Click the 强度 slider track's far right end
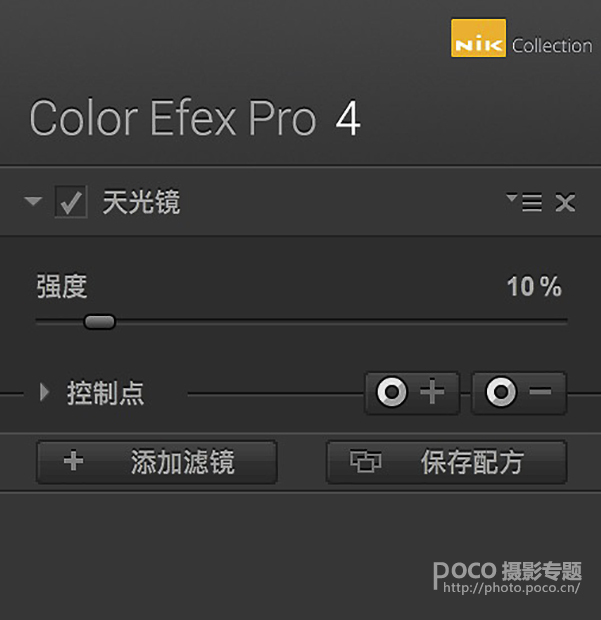This screenshot has width=601, height=620. tap(564, 322)
